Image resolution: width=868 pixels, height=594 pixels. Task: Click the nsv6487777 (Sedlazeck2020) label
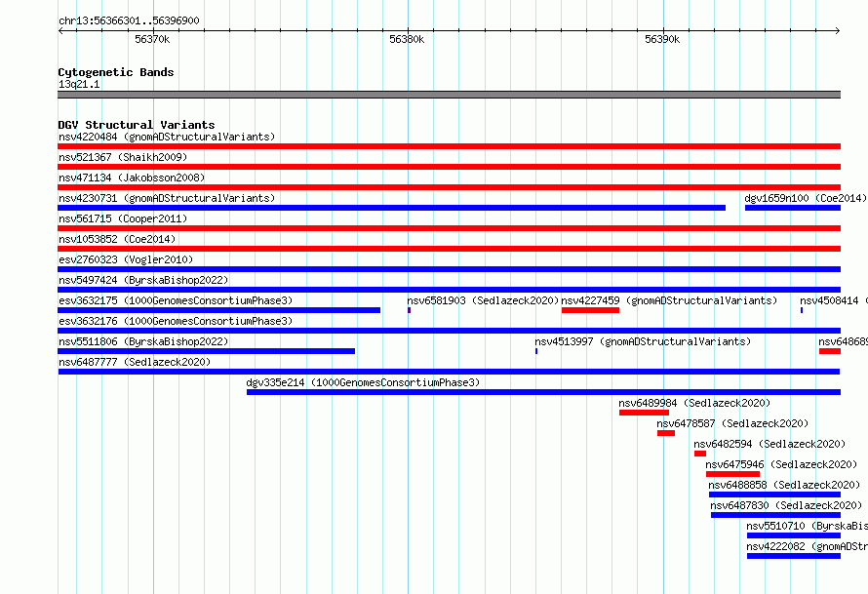135,362
